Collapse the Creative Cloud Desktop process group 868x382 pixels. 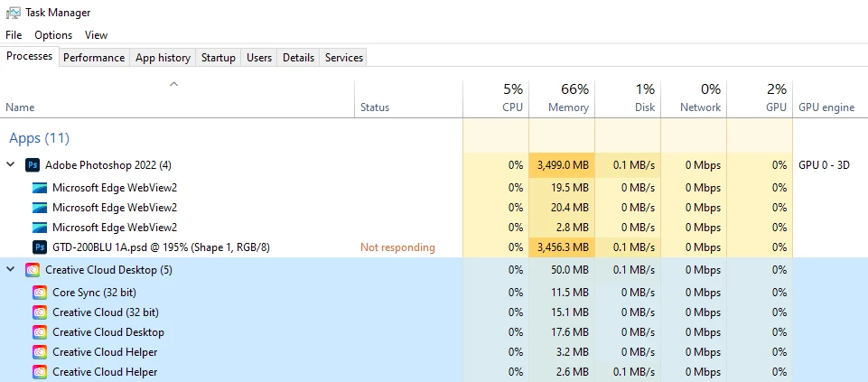(11, 270)
